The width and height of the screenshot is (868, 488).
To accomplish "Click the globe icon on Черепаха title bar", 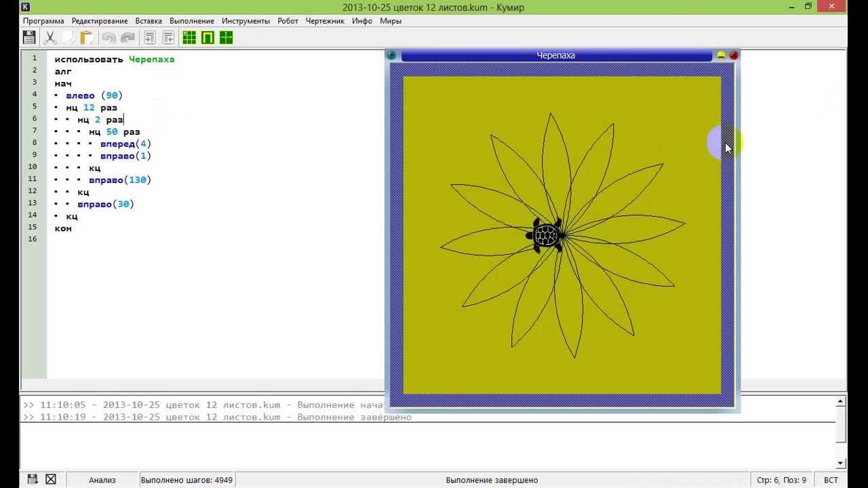I will [392, 56].
